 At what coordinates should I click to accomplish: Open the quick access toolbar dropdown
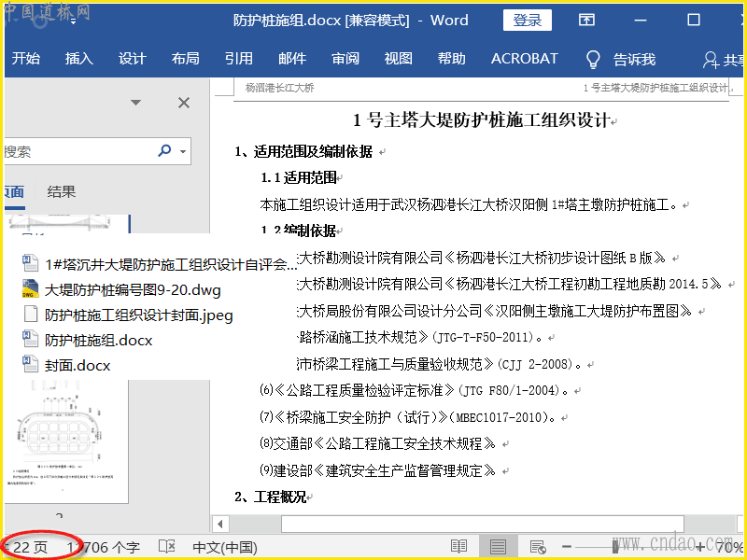tap(73, 21)
